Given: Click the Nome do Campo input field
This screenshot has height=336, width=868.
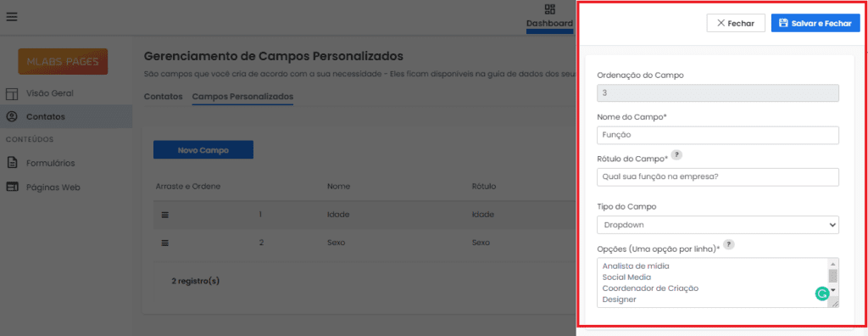Looking at the screenshot, I should (x=718, y=135).
